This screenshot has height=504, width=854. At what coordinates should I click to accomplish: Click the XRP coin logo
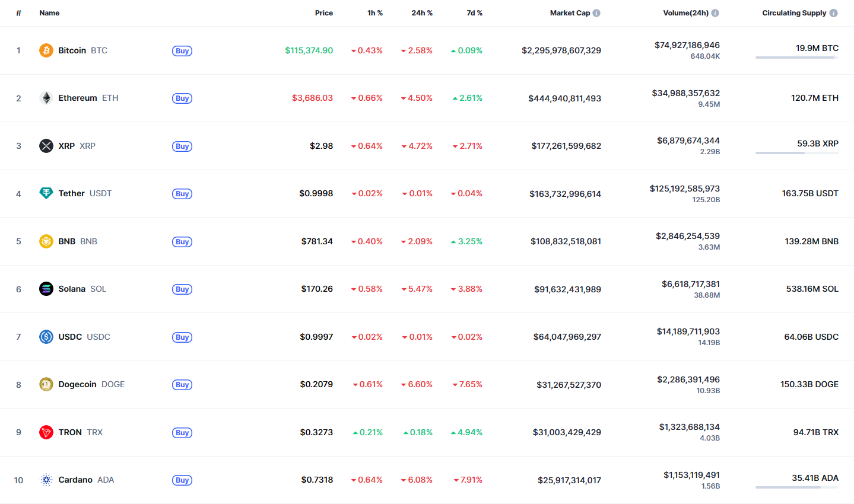click(x=46, y=146)
